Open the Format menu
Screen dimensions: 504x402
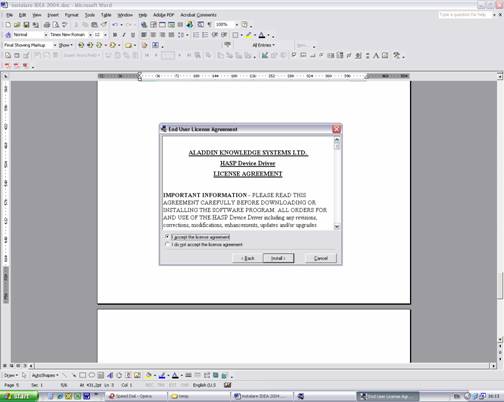tap(71, 15)
